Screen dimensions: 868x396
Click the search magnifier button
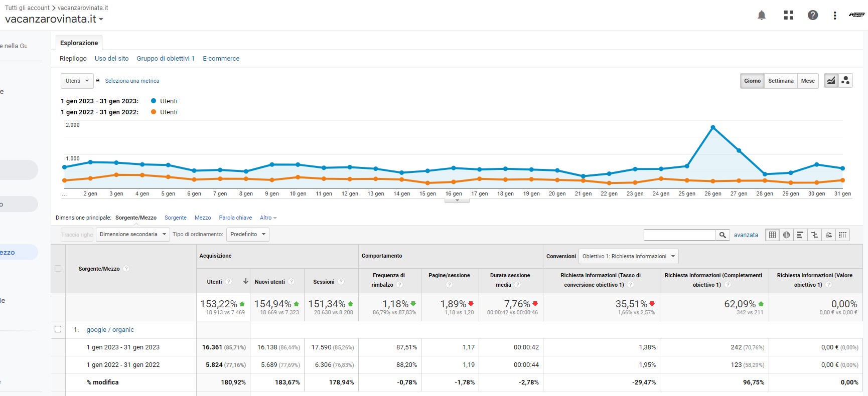722,235
